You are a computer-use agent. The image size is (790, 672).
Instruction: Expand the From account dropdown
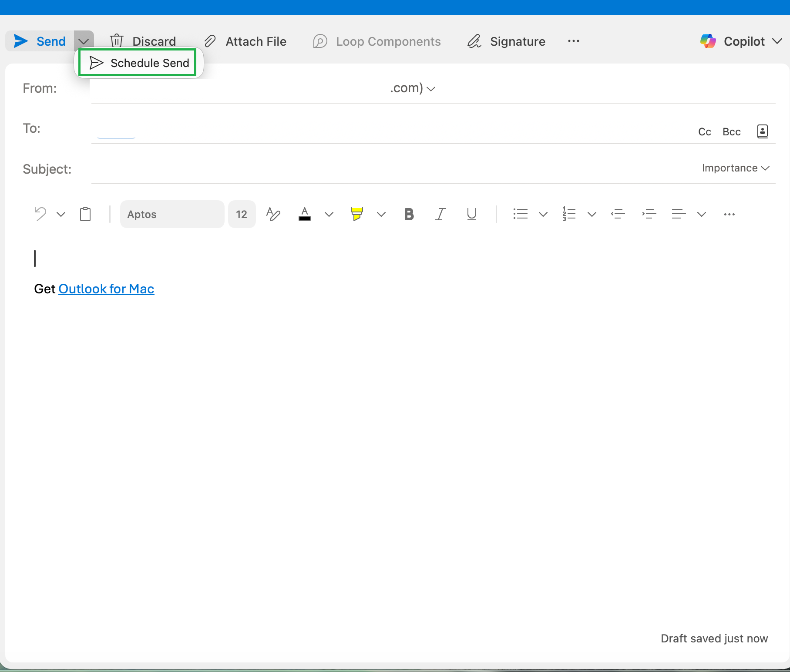431,89
